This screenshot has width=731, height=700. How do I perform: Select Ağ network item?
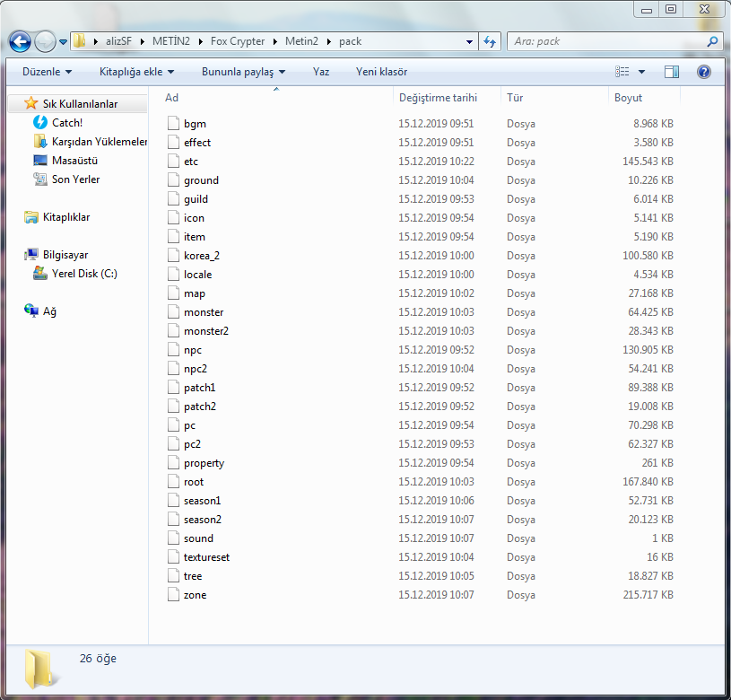tap(49, 311)
